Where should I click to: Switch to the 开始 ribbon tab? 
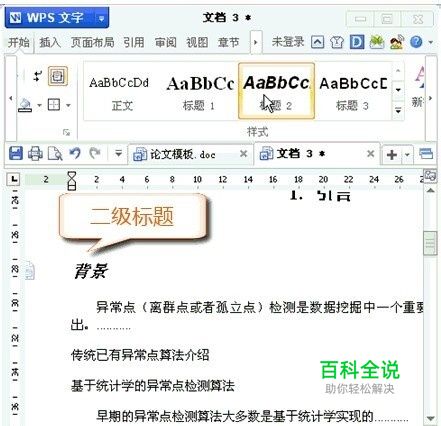[x=19, y=43]
